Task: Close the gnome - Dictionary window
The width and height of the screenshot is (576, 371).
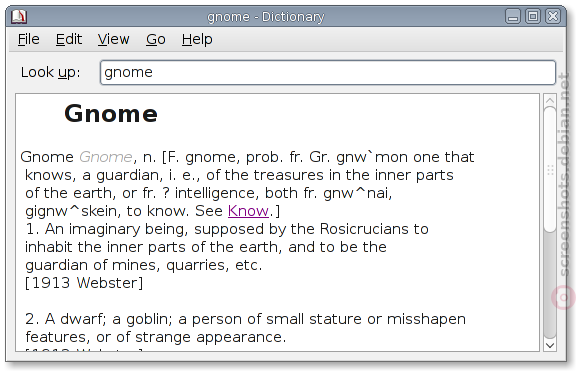Action: [x=553, y=17]
